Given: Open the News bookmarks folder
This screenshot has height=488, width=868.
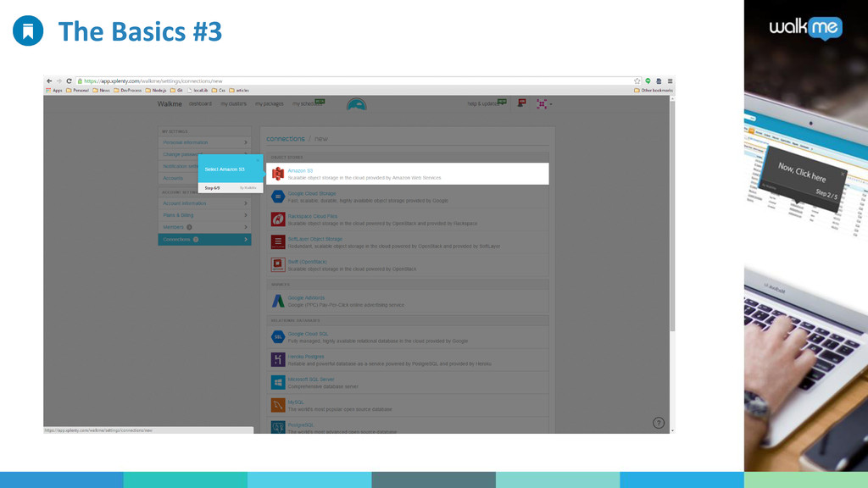Looking at the screenshot, I should (102, 90).
